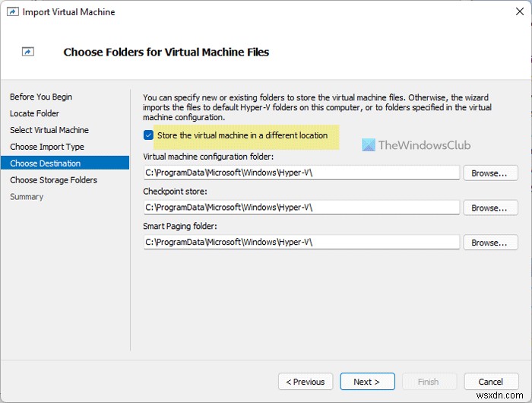Browse for Checkpoint store folder
Viewport: 532px width, 403px height.
pyautogui.click(x=491, y=208)
